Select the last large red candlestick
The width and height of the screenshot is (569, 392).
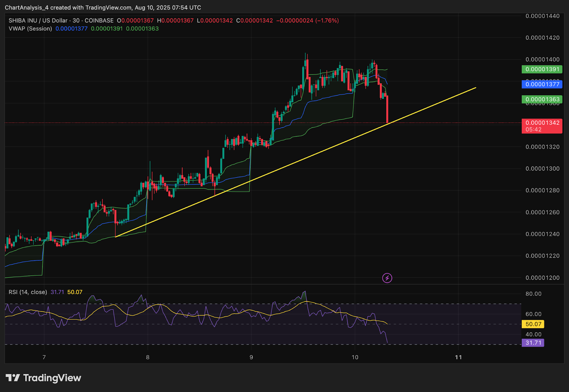coord(387,109)
